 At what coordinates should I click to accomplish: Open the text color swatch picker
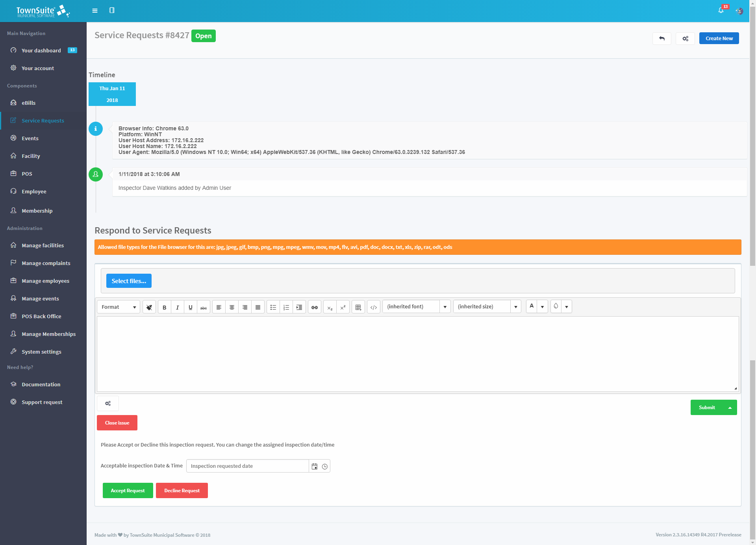click(x=543, y=306)
